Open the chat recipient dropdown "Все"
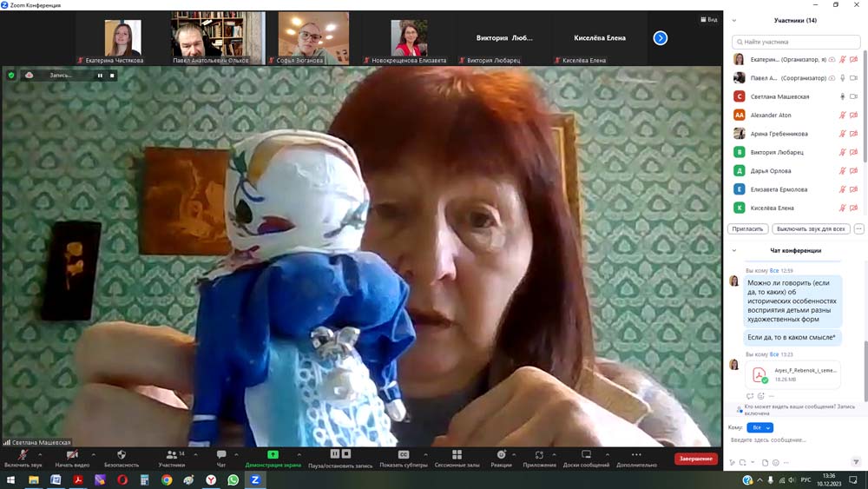The width and height of the screenshot is (868, 489). (759, 427)
